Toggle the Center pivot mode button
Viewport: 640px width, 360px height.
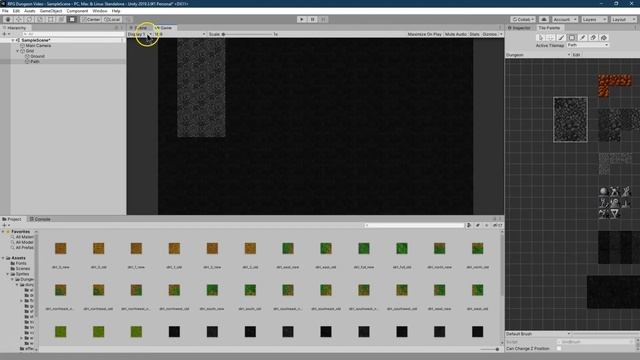[x=91, y=19]
